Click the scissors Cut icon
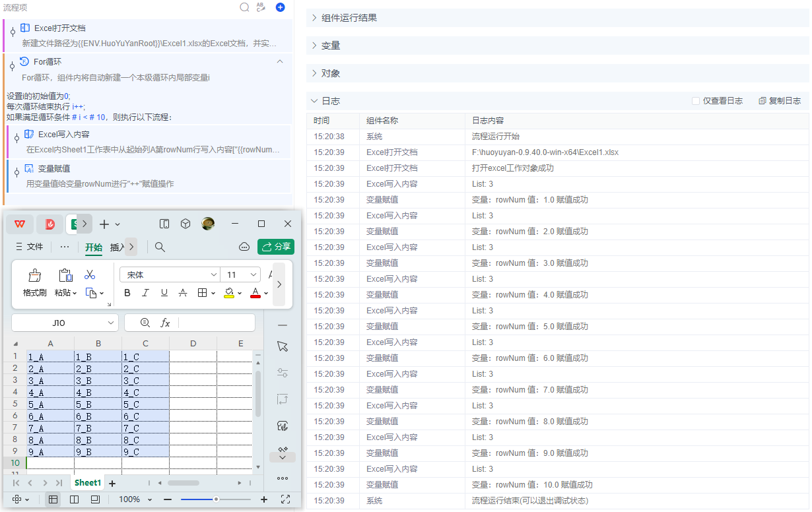The width and height of the screenshot is (812, 512). pyautogui.click(x=90, y=274)
